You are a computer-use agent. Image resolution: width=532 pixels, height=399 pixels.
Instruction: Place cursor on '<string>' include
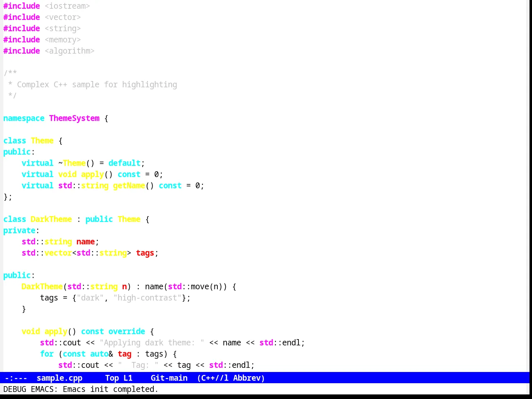63,28
